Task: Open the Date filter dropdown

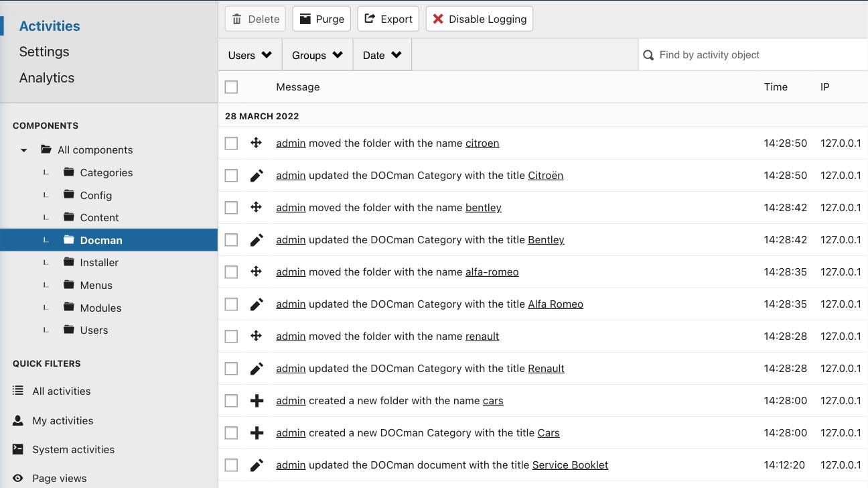Action: pos(382,55)
